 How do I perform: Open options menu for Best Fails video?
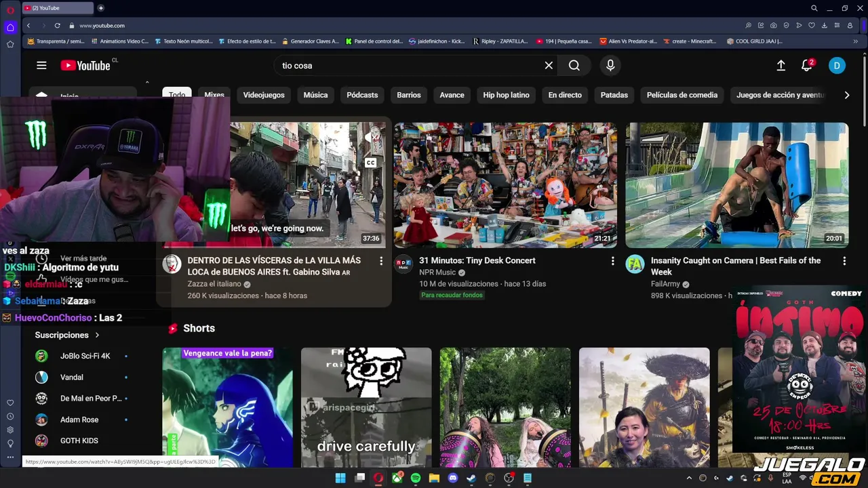point(844,261)
